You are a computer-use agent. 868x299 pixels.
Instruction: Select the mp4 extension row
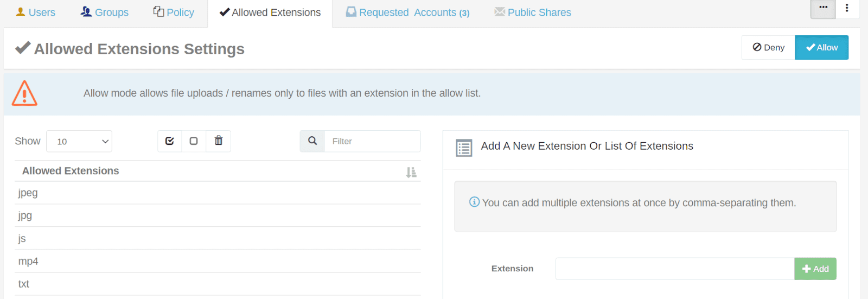[x=217, y=261]
